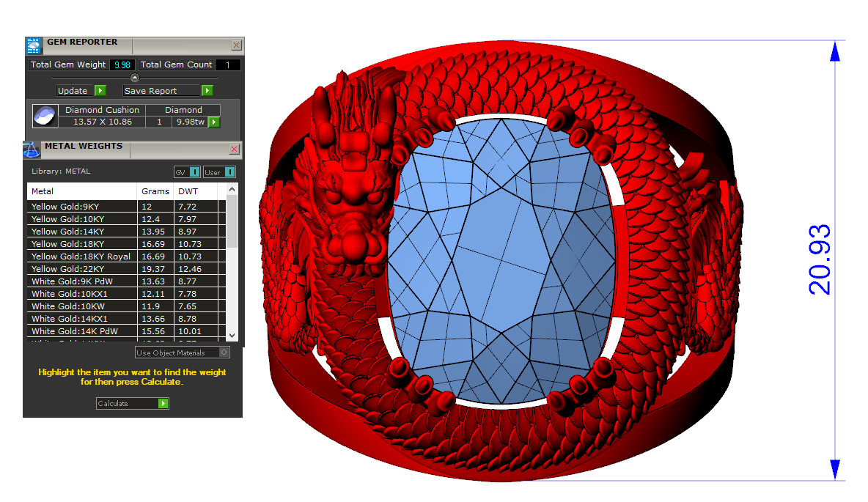Click the green Calculate arrow icon
The image size is (868, 502).
point(163,404)
